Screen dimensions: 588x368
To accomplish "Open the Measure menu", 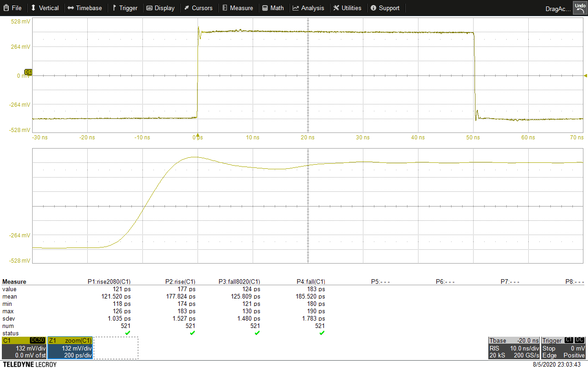I will coord(237,8).
